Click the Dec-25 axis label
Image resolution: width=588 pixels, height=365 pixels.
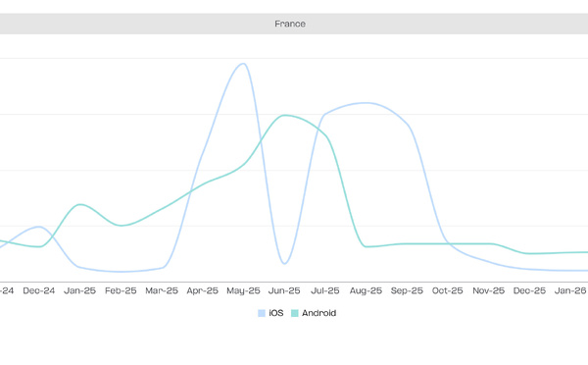529,290
